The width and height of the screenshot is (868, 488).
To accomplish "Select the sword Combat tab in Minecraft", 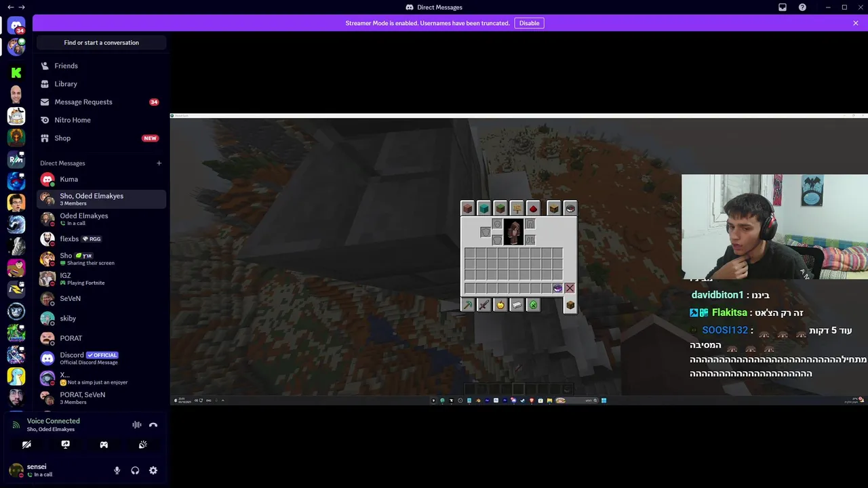I will point(484,306).
